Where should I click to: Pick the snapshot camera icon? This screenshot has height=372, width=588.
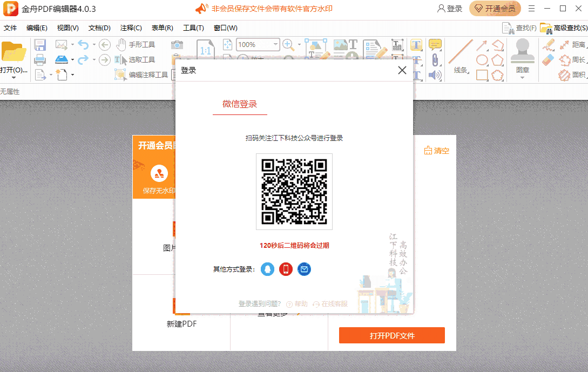(x=177, y=45)
